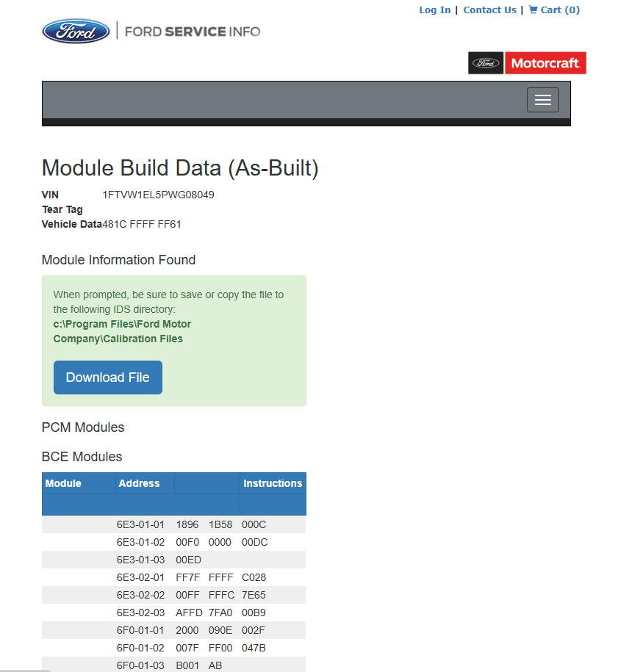Select the Log In menu item
The image size is (629, 672).
coord(435,10)
